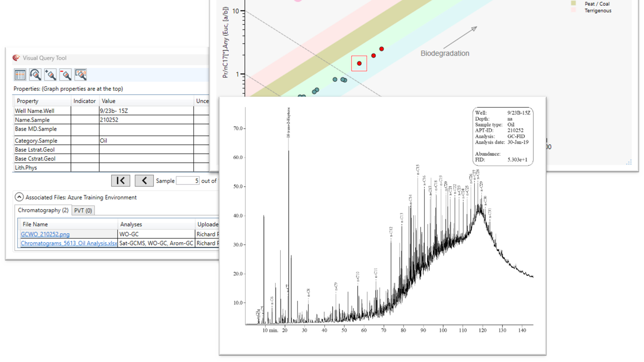
Task: Click the Oil value cell
Action: pos(146,140)
